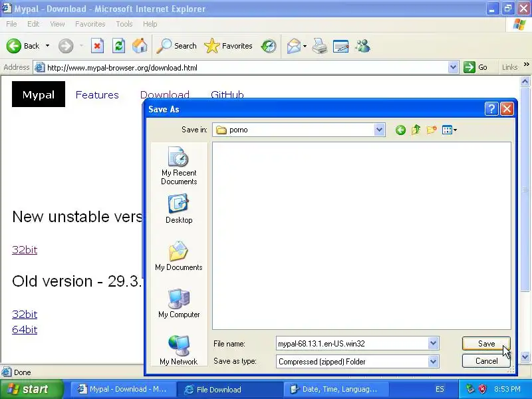Open the Help menu
The image size is (532, 399).
point(150,24)
